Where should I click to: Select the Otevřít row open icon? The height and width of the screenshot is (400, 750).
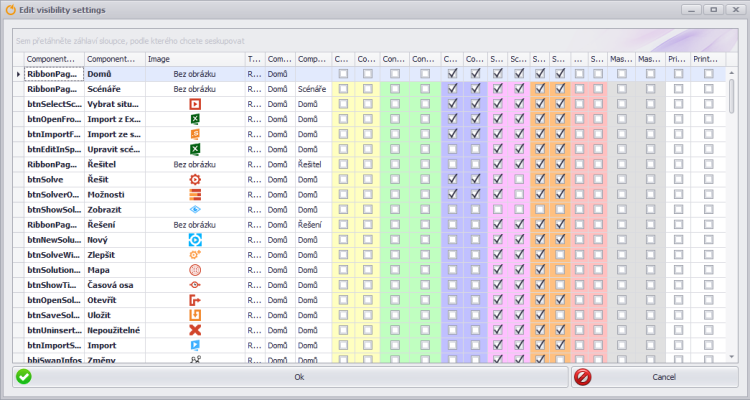[195, 300]
